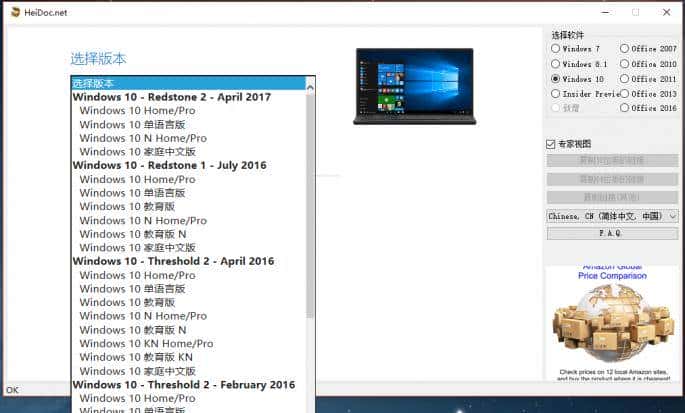
Task: Click the Threshold 2 - April 2016 header
Action: coord(173,261)
